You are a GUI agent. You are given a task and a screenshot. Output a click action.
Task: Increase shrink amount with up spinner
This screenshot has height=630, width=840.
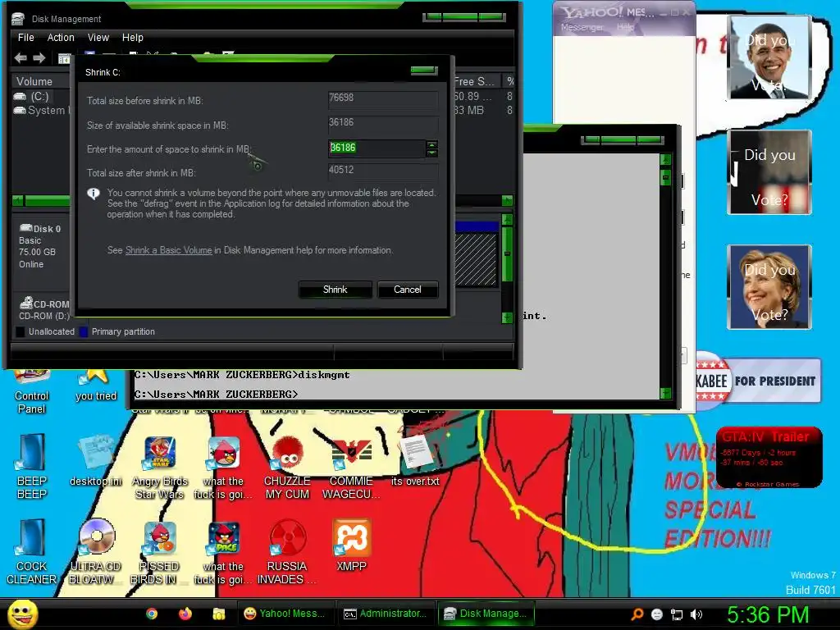(431, 144)
